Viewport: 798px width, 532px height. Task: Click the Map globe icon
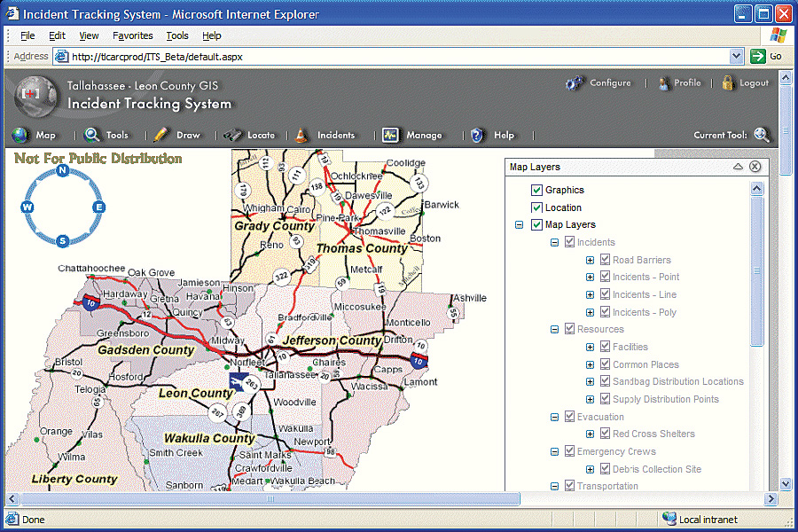[x=20, y=135]
